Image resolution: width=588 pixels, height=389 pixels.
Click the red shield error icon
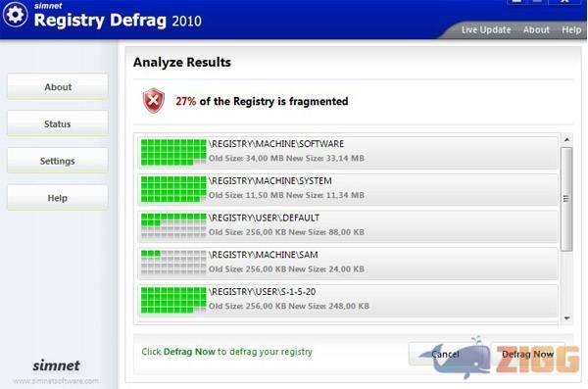click(x=154, y=101)
